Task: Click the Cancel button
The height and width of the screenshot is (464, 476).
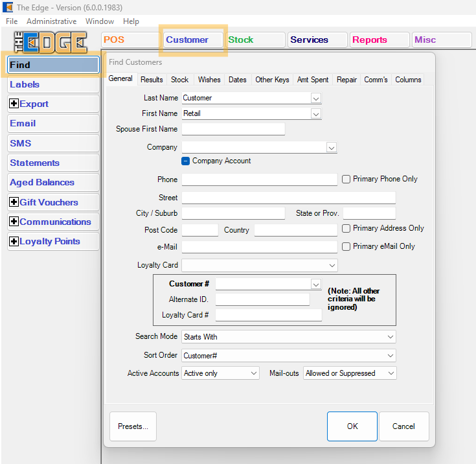Action: point(403,426)
